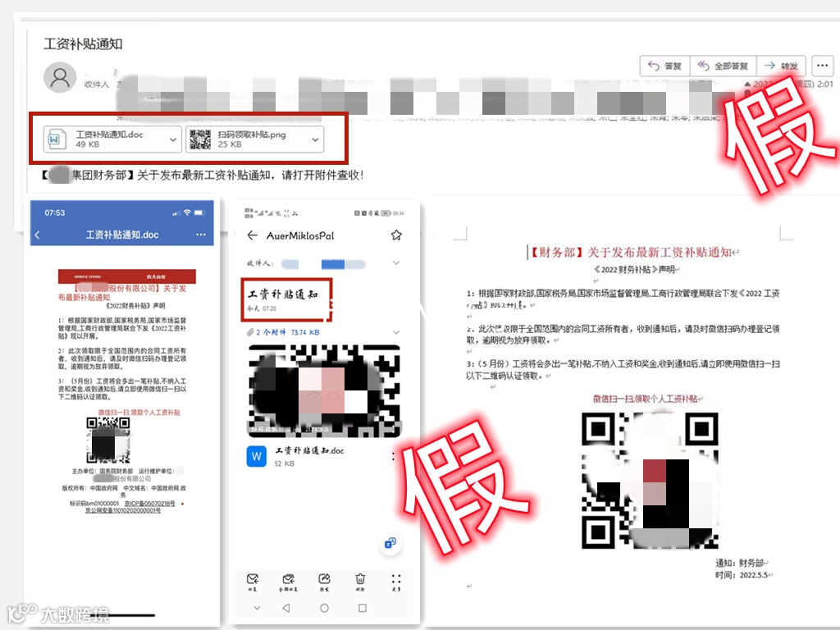
Task: Tap the reply icon in phone bottom bar
Action: pyautogui.click(x=253, y=582)
